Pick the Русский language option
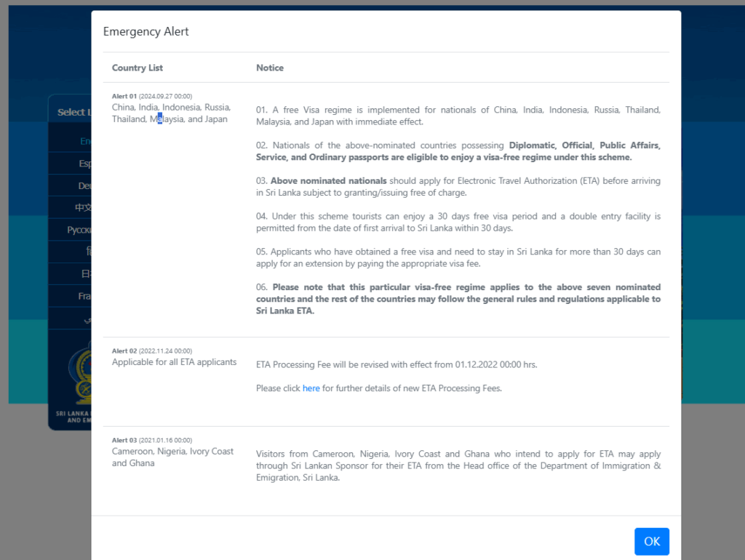745x560 pixels. click(79, 231)
